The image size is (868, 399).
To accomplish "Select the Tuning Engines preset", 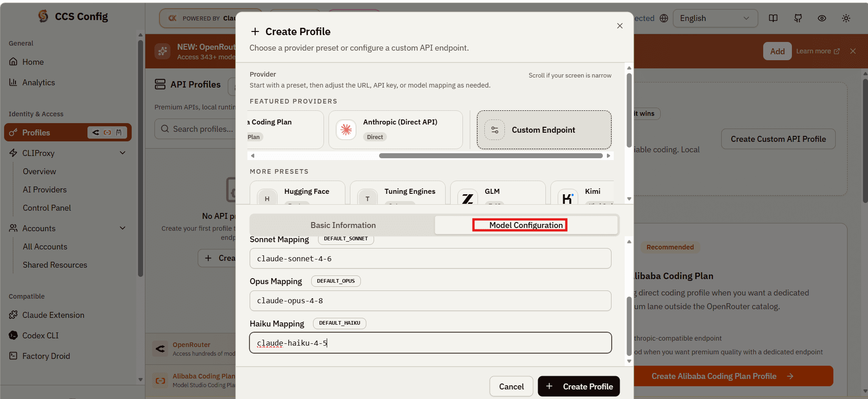I will [x=398, y=192].
